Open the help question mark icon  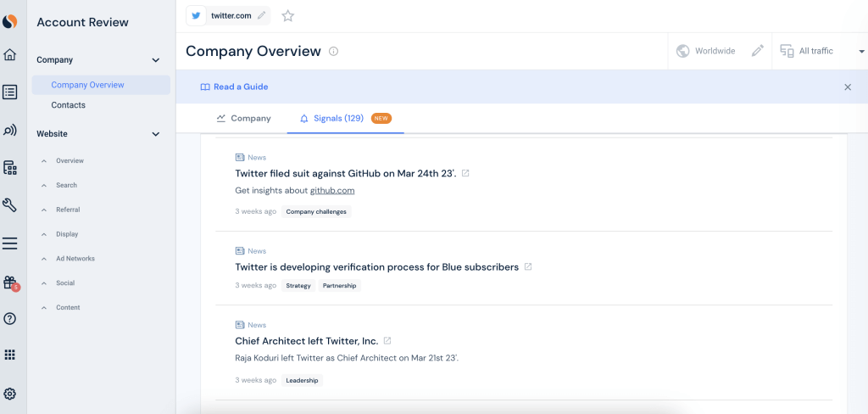coord(9,319)
